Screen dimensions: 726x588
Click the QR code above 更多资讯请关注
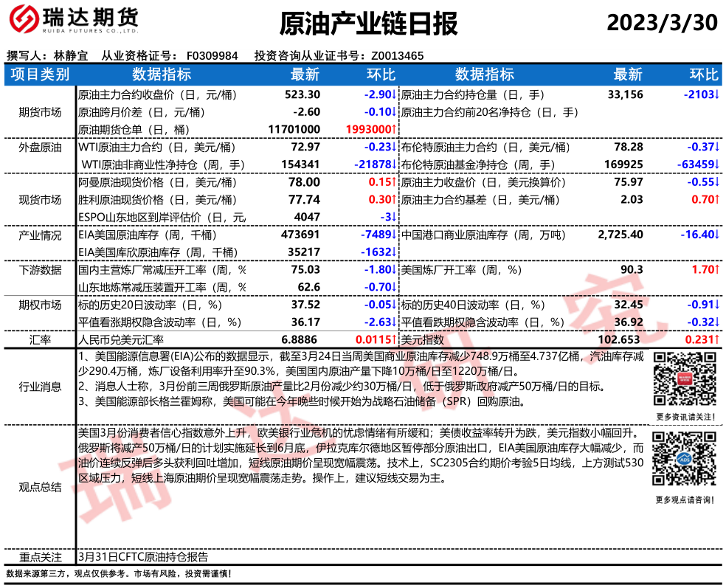684,377
